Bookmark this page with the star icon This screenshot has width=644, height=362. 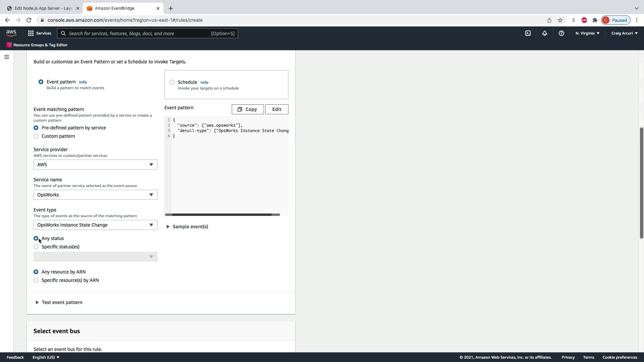(x=560, y=20)
